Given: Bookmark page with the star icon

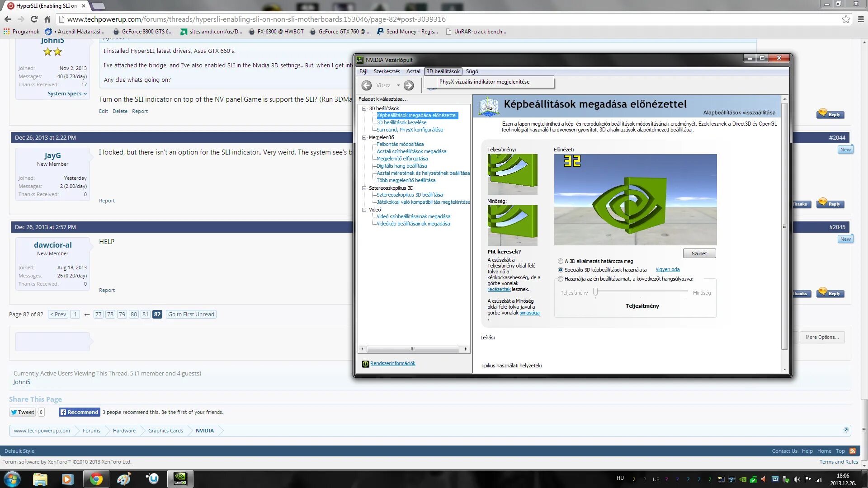Looking at the screenshot, I should coord(846,19).
